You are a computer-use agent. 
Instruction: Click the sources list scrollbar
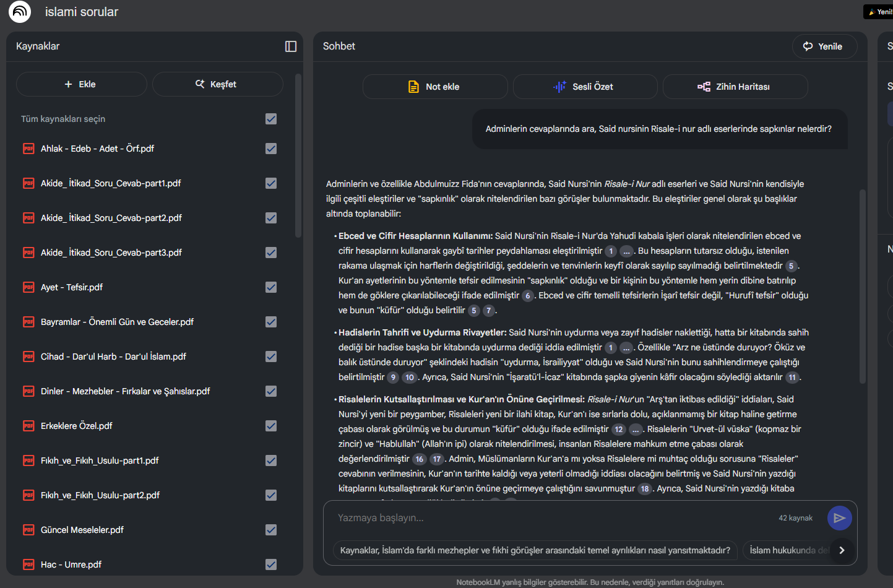298,156
